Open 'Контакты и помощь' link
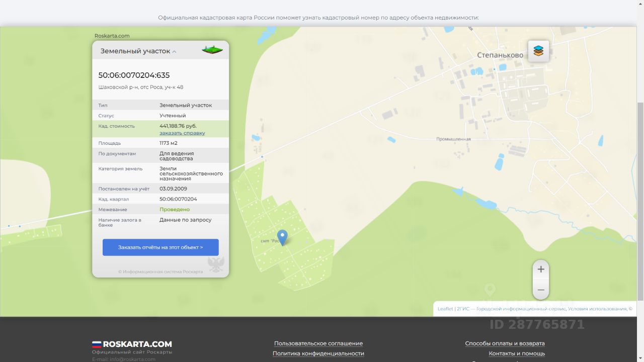644x362 pixels. pos(517,353)
